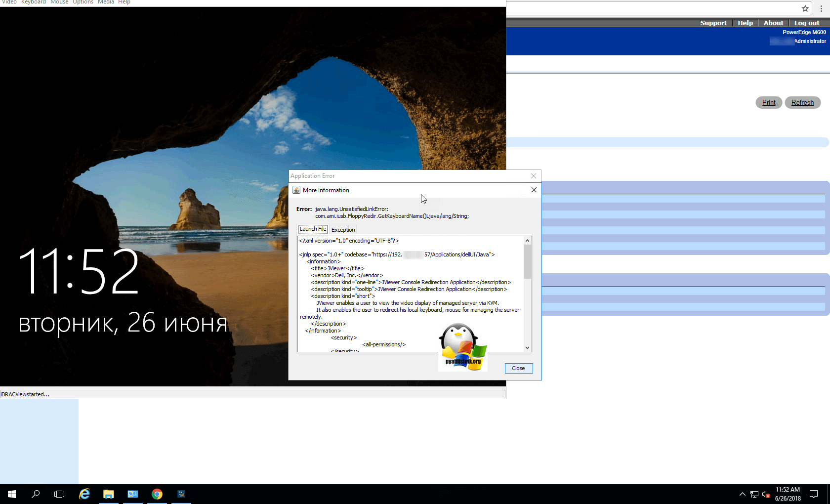
Task: Show hidden system tray icons
Action: [x=742, y=494]
